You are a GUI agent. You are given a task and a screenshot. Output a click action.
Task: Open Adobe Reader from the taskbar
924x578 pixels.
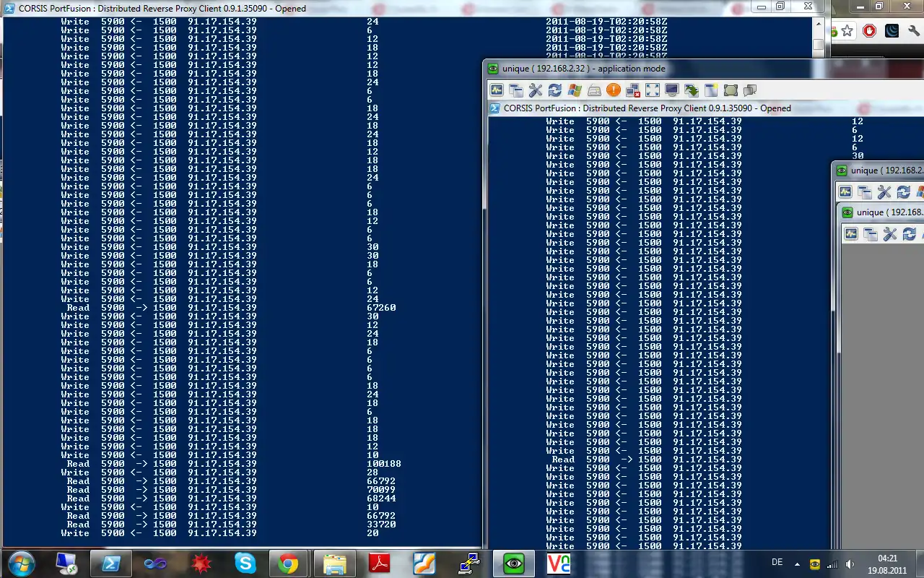(380, 563)
